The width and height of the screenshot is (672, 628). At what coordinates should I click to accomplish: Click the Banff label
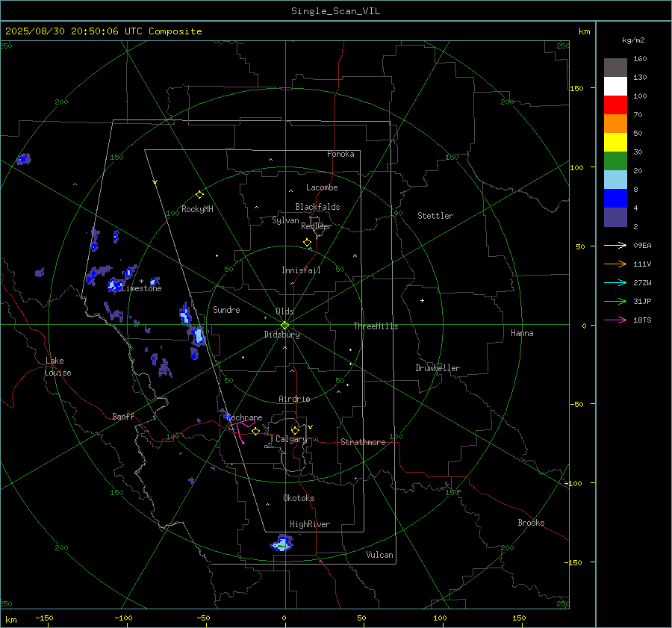123,416
